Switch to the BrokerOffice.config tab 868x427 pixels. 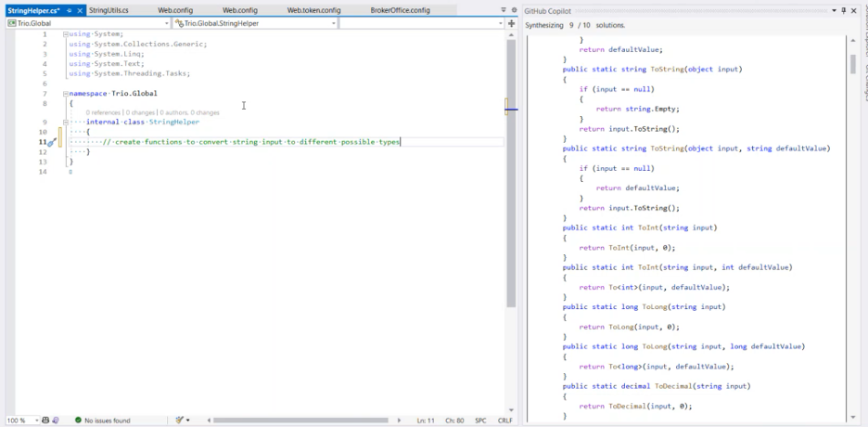point(400,10)
